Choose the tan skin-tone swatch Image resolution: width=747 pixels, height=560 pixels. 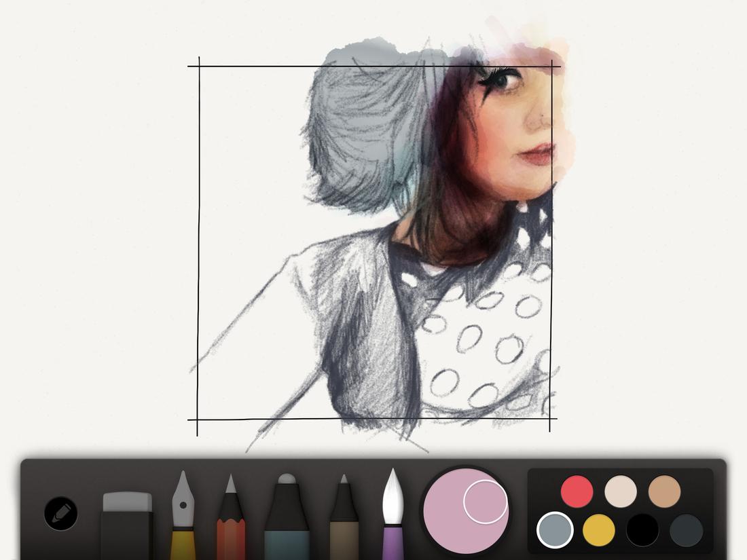tap(663, 489)
